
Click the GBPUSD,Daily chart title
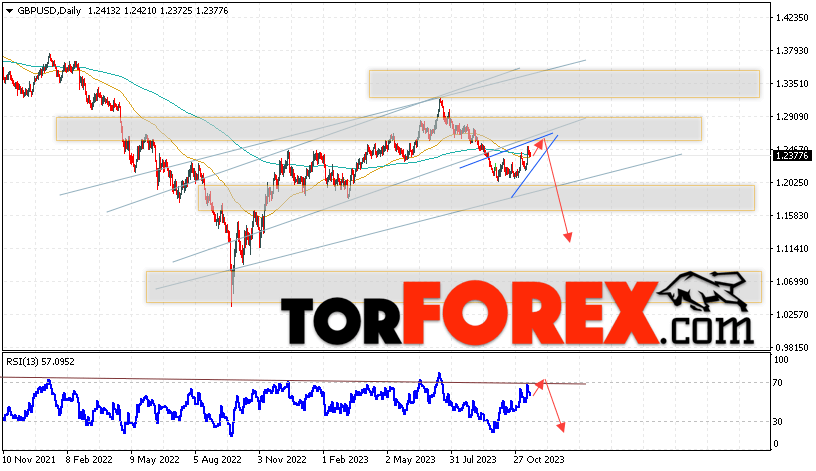(49, 10)
